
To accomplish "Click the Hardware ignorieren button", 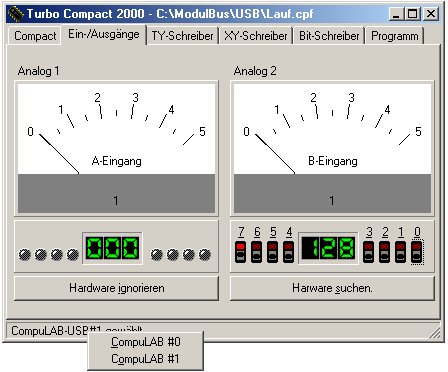I will (116, 288).
